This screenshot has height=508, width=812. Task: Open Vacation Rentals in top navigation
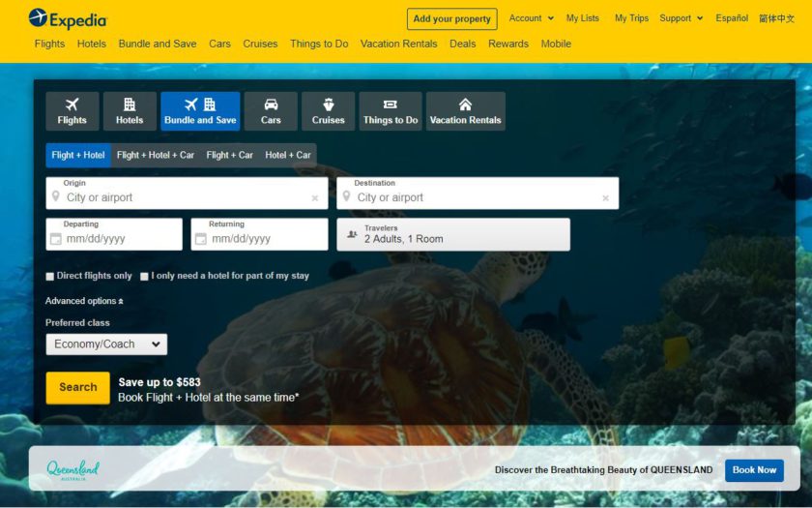point(398,44)
